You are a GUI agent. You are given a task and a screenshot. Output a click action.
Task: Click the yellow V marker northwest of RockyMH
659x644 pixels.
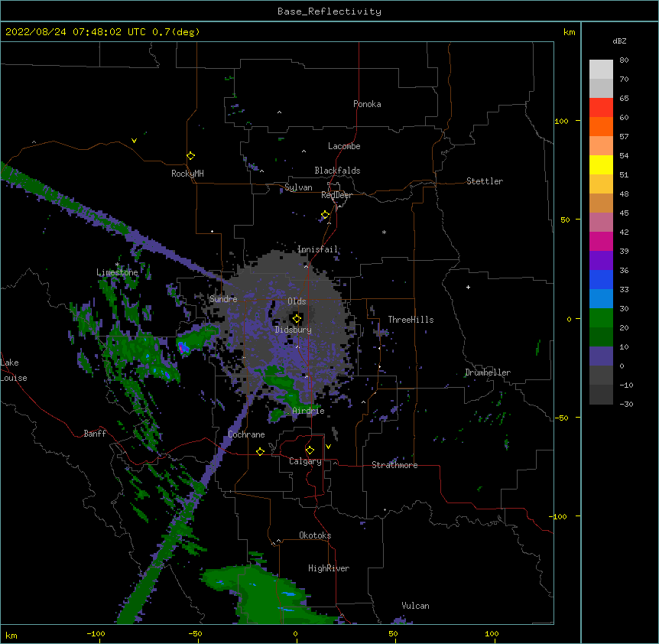coord(134,141)
